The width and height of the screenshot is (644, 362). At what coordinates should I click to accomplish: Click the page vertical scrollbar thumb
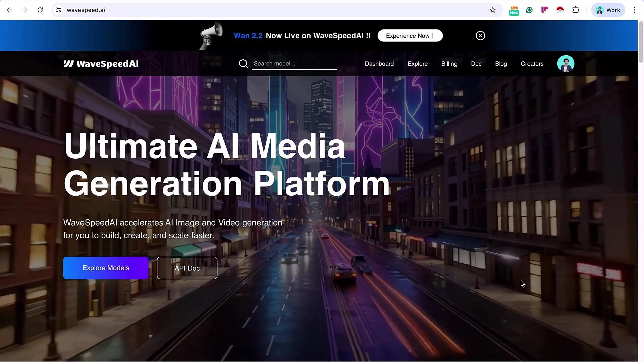(641, 42)
